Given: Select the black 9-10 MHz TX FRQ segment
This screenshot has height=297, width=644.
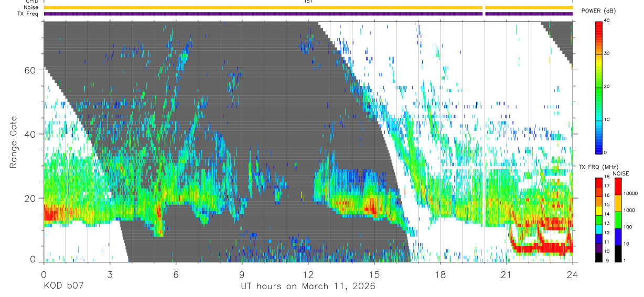Looking at the screenshot, I should click(x=599, y=257).
